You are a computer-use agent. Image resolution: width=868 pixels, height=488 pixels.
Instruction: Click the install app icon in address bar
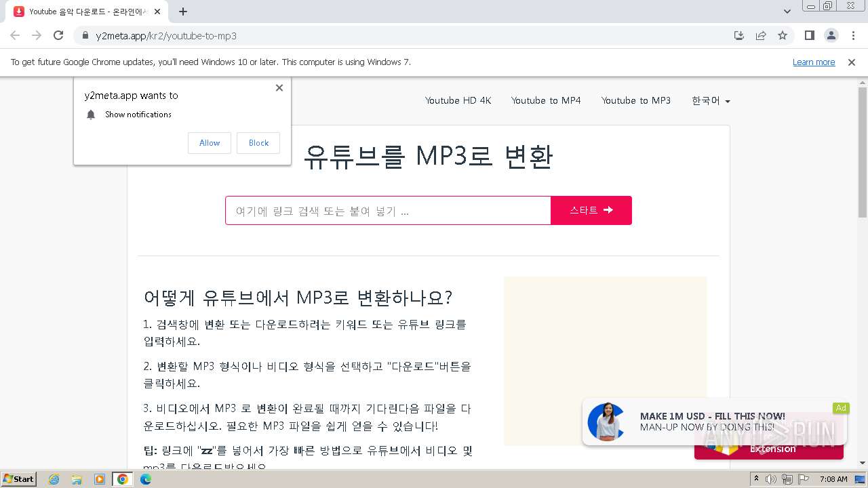pos(739,35)
